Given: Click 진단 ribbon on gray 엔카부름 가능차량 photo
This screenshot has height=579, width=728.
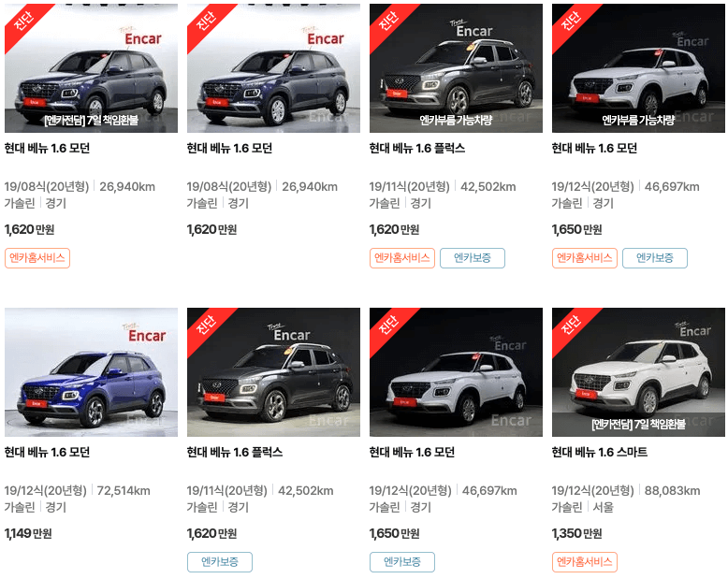Looking at the screenshot, I should coord(389,21).
